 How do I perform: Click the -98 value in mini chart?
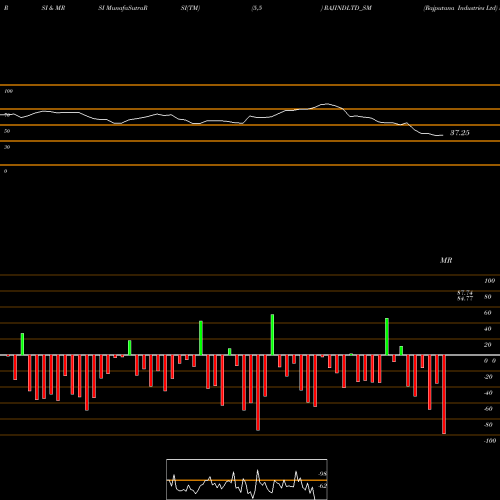(x=322, y=474)
